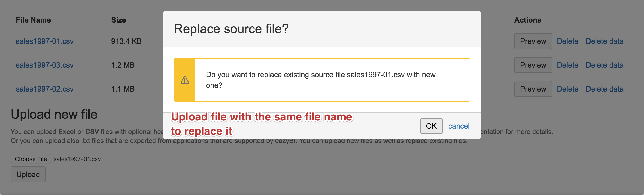Click cancel in the replace dialog
Image resolution: width=644 pixels, height=195 pixels.
pyautogui.click(x=459, y=126)
